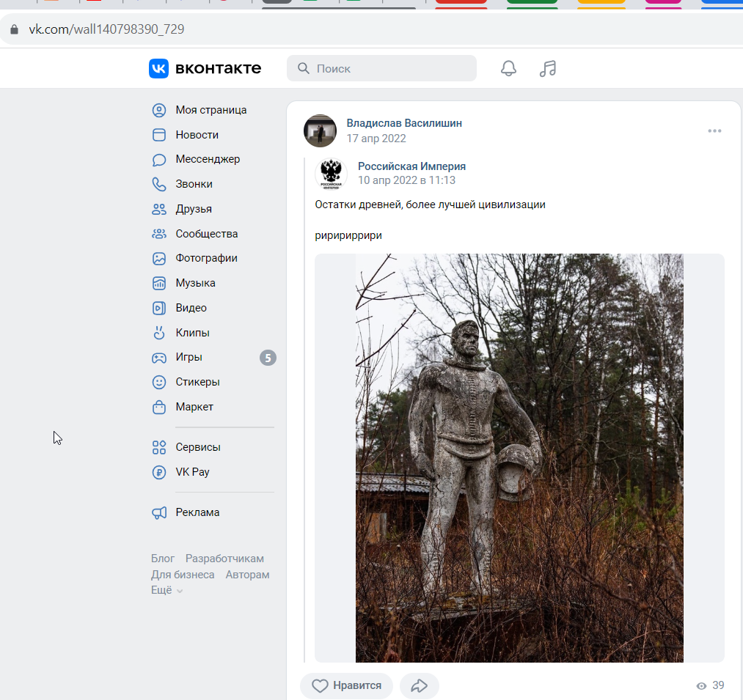
Task: Click the Новости feed icon
Action: coord(159,135)
